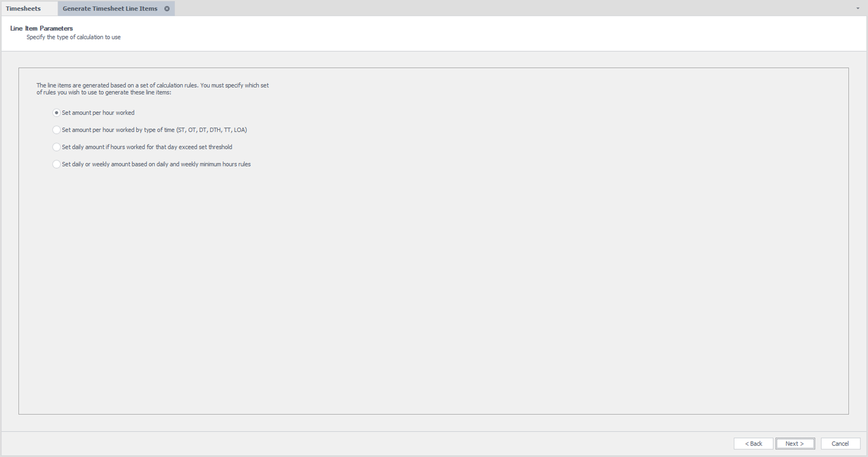Switch to the Timesheets tab
868x457 pixels.
pyautogui.click(x=22, y=8)
